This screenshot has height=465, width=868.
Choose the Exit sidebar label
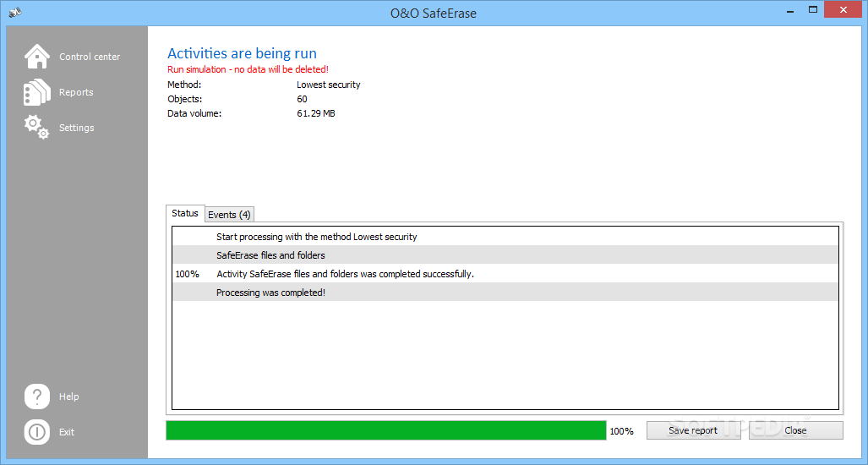click(x=67, y=432)
